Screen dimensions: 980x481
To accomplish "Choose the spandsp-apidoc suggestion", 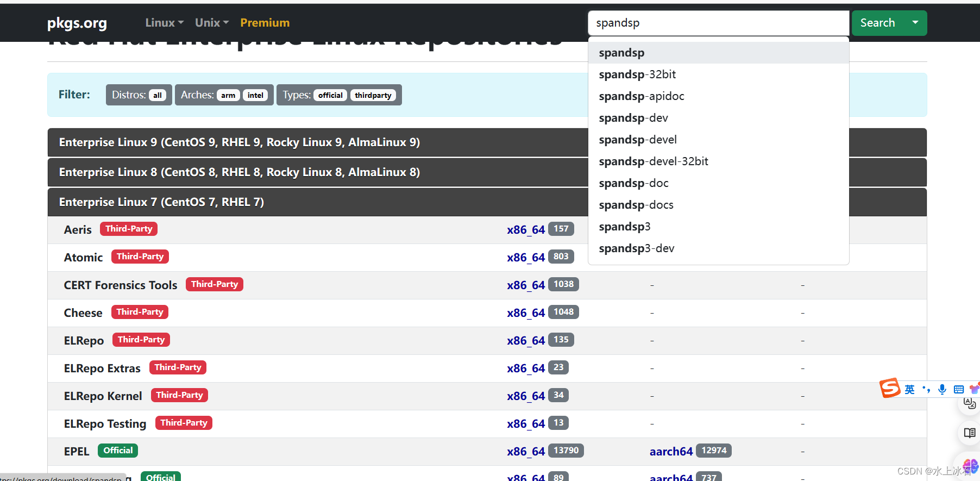I will click(x=718, y=96).
